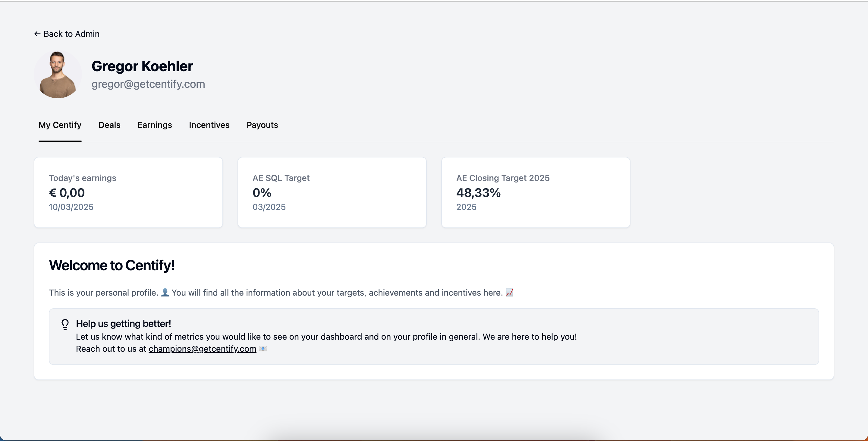
Task: Click the back arrow icon
Action: [x=37, y=34]
